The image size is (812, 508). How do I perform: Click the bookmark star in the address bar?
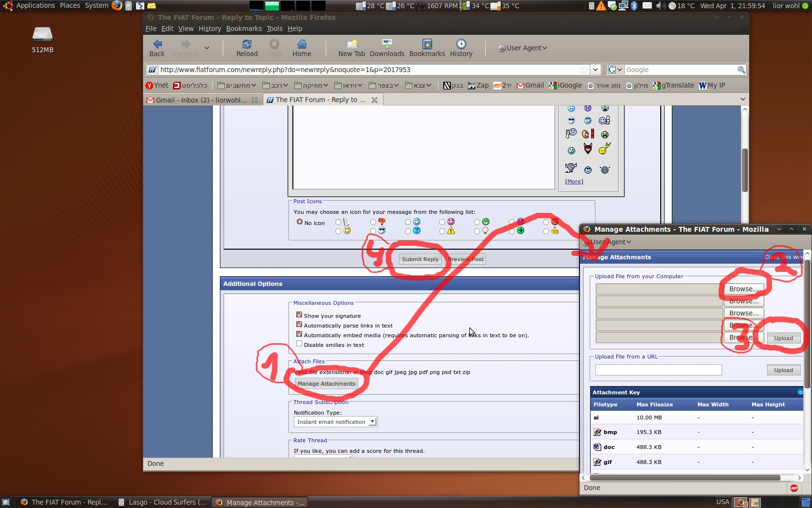click(x=584, y=70)
